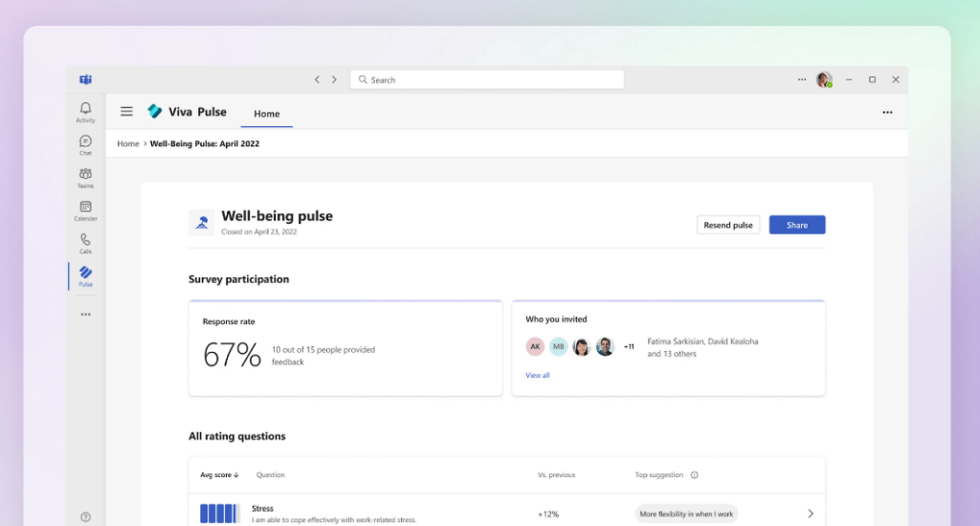The height and width of the screenshot is (526, 980).
Task: Open the Activity bell icon
Action: (85, 109)
